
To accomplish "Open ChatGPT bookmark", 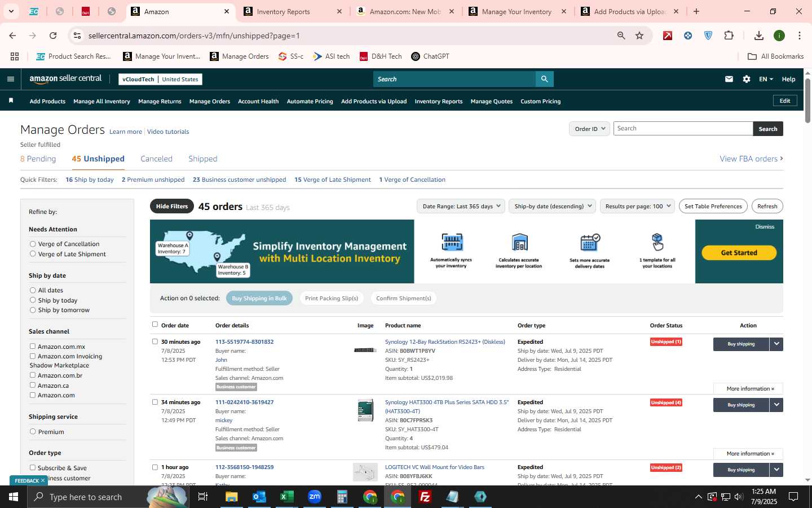I will click(430, 56).
